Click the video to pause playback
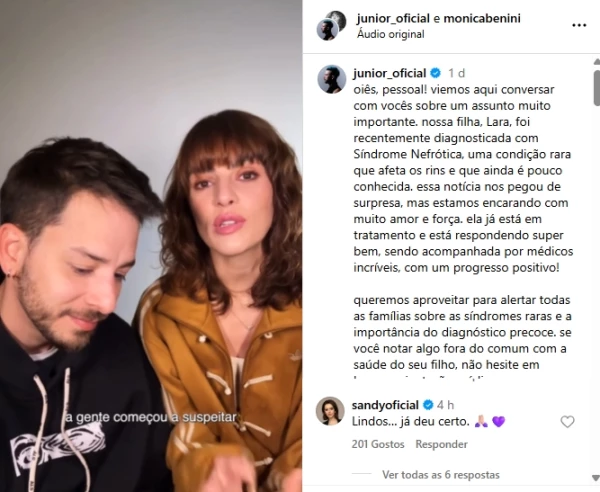This screenshot has height=492, width=600. pos(151,246)
